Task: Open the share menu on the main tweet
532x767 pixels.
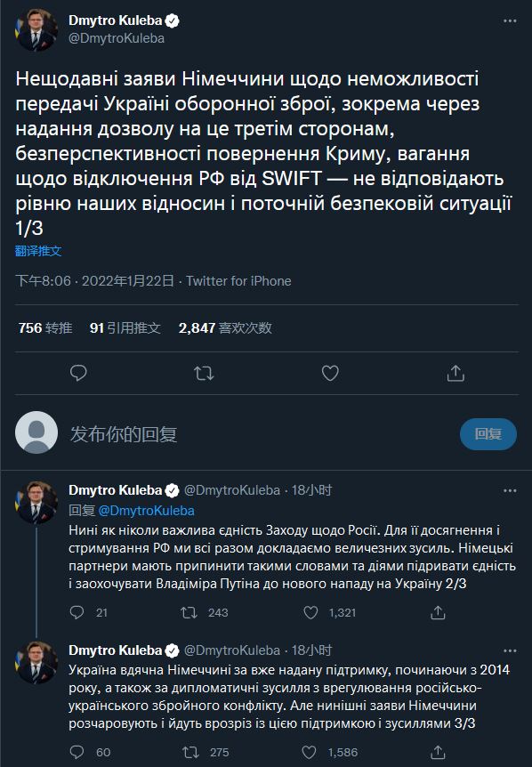Action: tap(455, 374)
